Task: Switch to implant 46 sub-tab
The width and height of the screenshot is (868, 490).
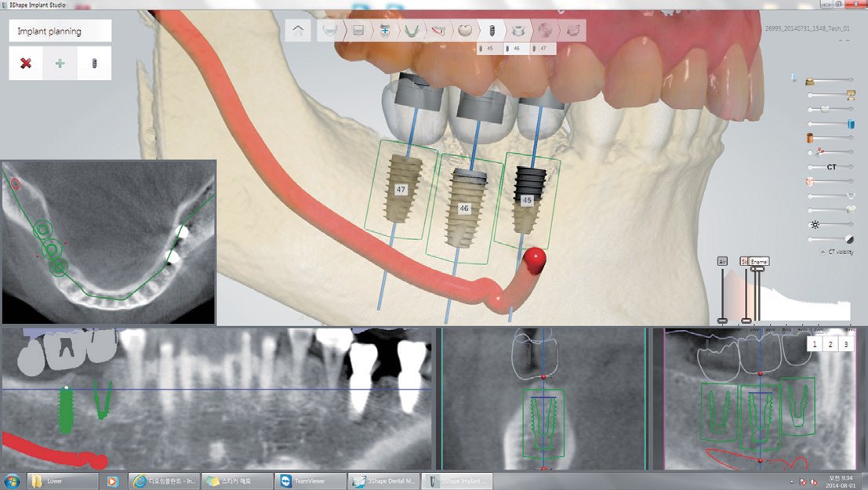Action: pos(517,48)
